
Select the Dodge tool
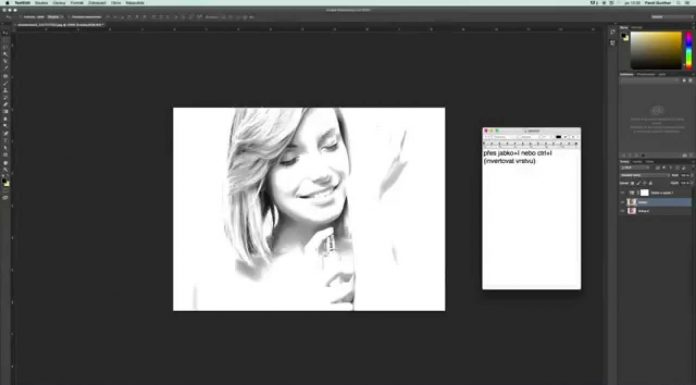[5, 126]
